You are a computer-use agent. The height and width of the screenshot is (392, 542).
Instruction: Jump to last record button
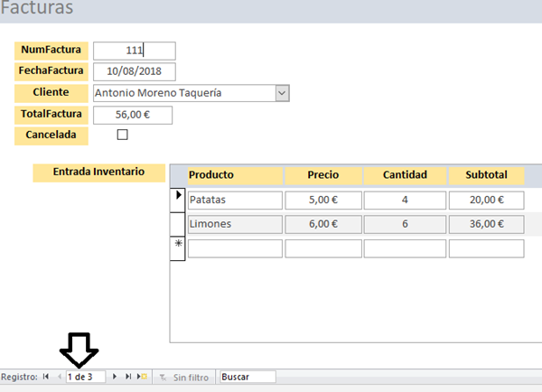[x=128, y=377]
